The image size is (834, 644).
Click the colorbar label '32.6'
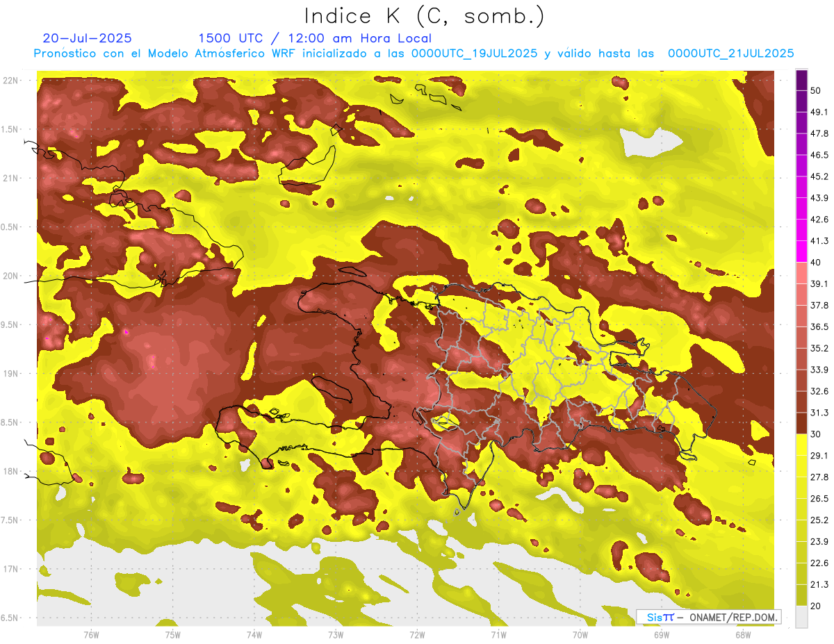click(819, 391)
